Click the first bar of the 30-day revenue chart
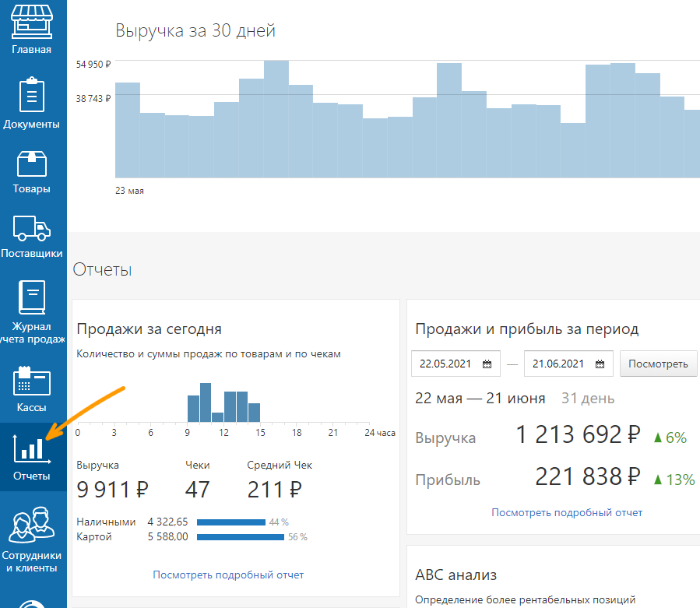This screenshot has width=700, height=608. [128, 130]
